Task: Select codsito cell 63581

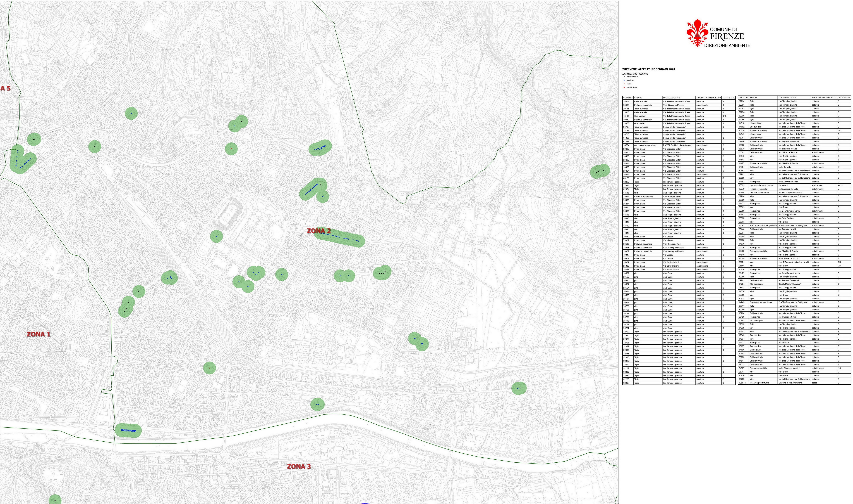Action: click(x=743, y=152)
